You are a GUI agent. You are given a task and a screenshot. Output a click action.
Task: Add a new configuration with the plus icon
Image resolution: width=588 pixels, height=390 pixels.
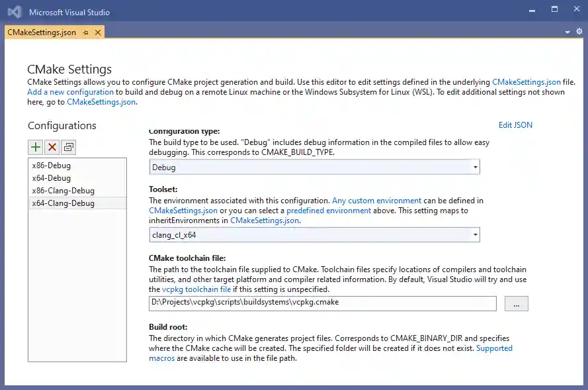(x=36, y=146)
